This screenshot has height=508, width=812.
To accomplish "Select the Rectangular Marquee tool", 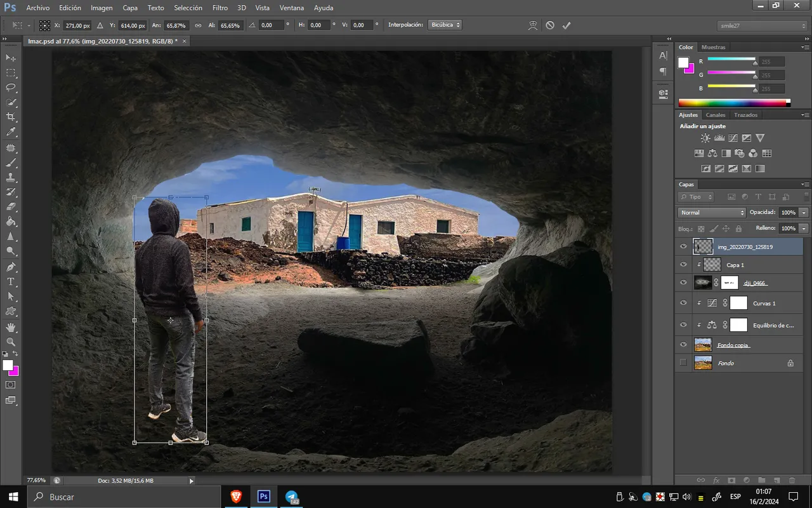I will coord(11,73).
